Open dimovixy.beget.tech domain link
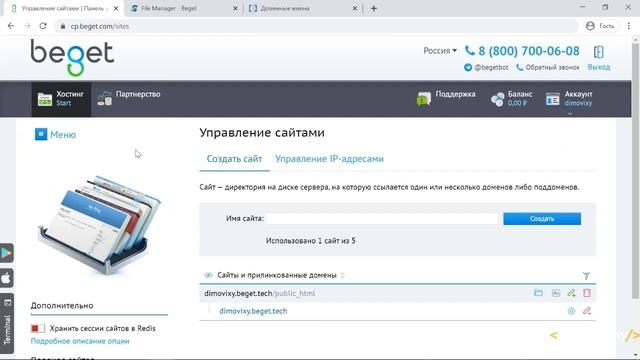 (253, 311)
